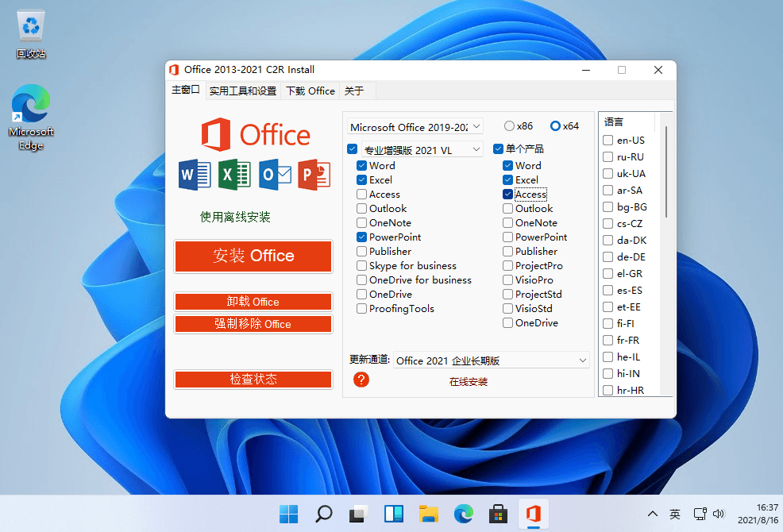This screenshot has width=783, height=532.
Task: Click the 检查状态 button
Action: coord(253,379)
